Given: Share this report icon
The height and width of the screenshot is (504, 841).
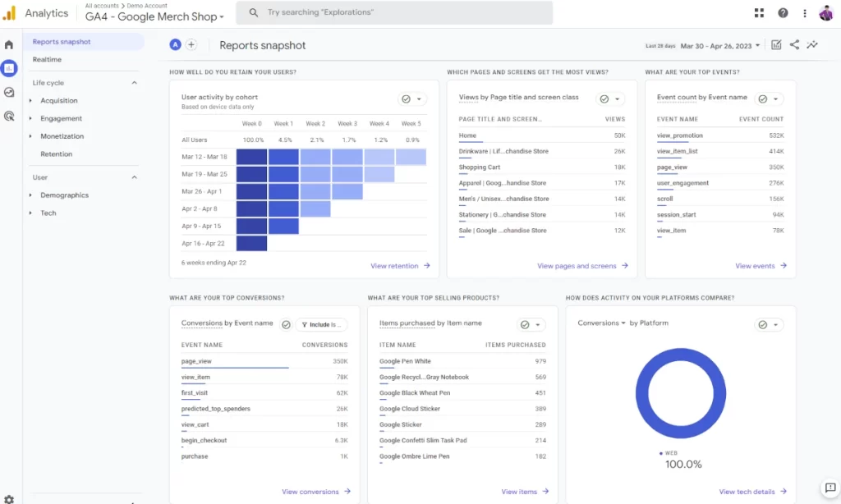Looking at the screenshot, I should point(794,45).
